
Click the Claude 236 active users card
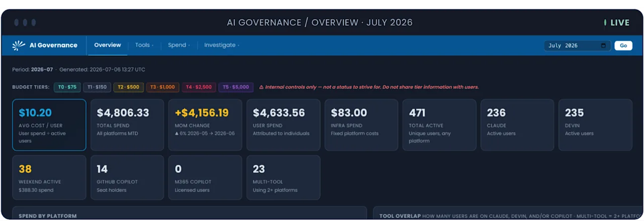(517, 125)
